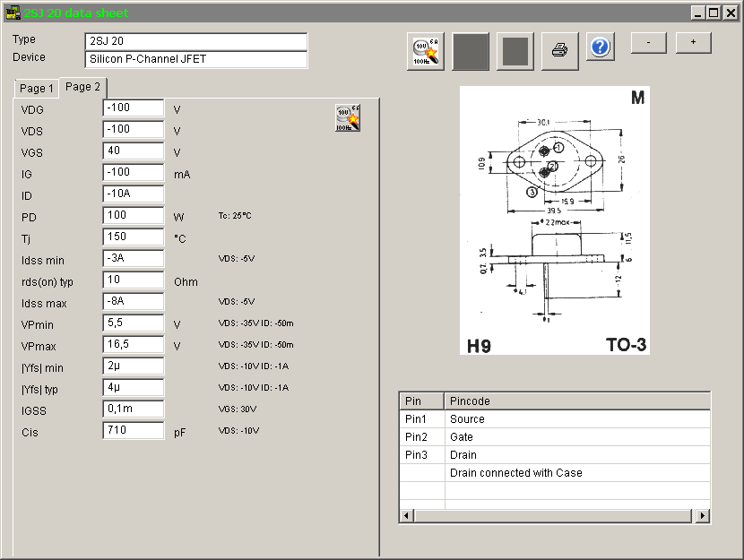Viewport: 744px width, 560px height.
Task: Click the Type field containing 2SJ 20
Action: pyautogui.click(x=196, y=41)
